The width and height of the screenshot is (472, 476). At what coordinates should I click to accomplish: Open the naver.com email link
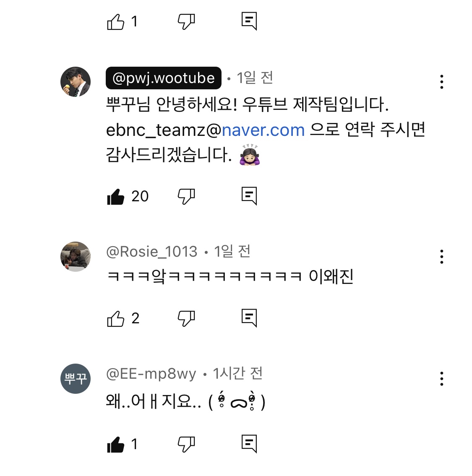[x=263, y=130]
